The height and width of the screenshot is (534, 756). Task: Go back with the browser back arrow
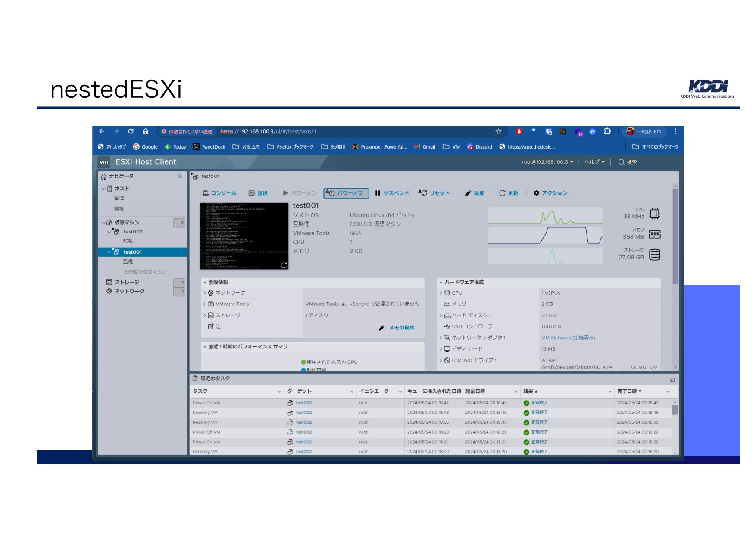pyautogui.click(x=102, y=131)
